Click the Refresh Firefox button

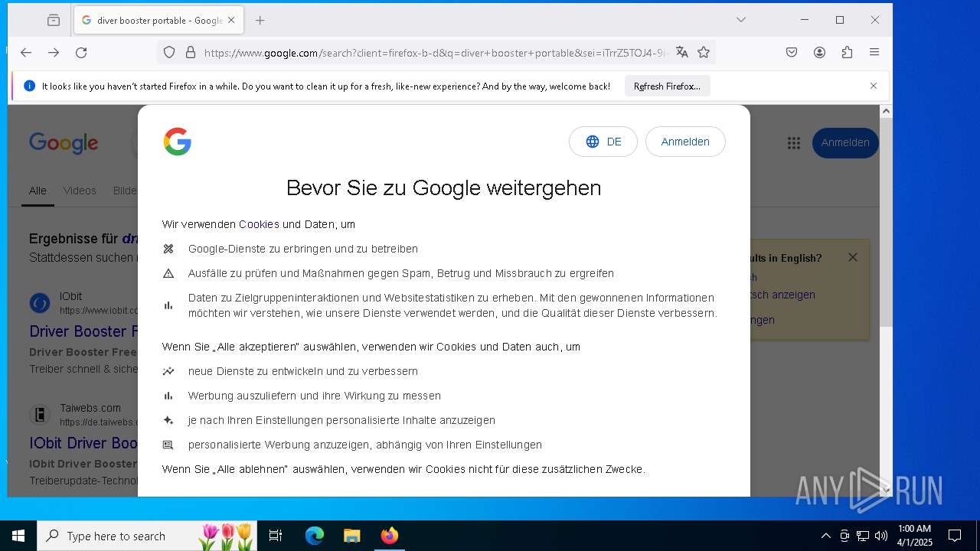point(667,86)
